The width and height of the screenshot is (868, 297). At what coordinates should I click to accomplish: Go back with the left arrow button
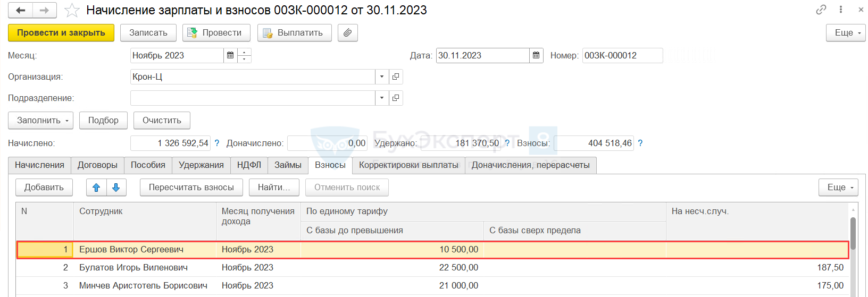pyautogui.click(x=21, y=10)
